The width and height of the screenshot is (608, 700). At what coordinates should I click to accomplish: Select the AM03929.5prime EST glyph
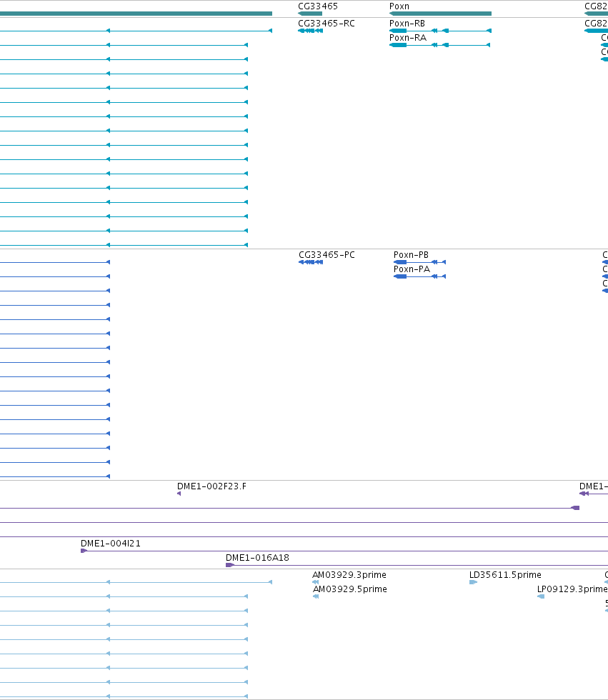click(x=316, y=596)
